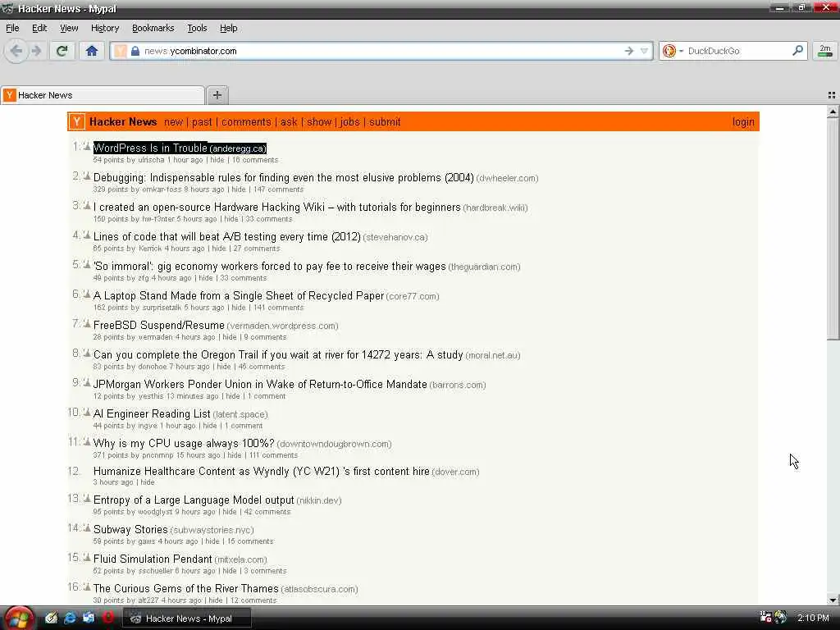
Task: Go to the browser Home icon
Action: pos(92,51)
